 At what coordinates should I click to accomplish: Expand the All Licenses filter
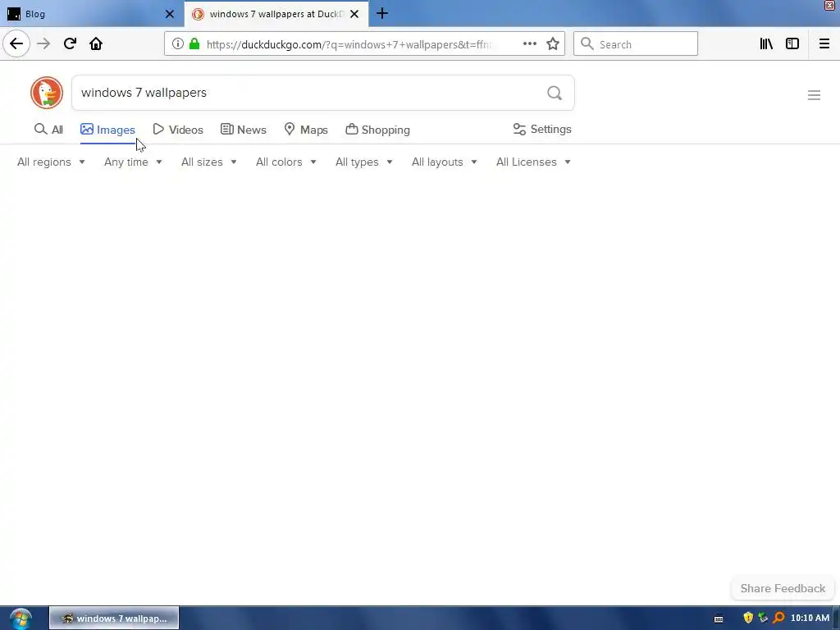[533, 162]
